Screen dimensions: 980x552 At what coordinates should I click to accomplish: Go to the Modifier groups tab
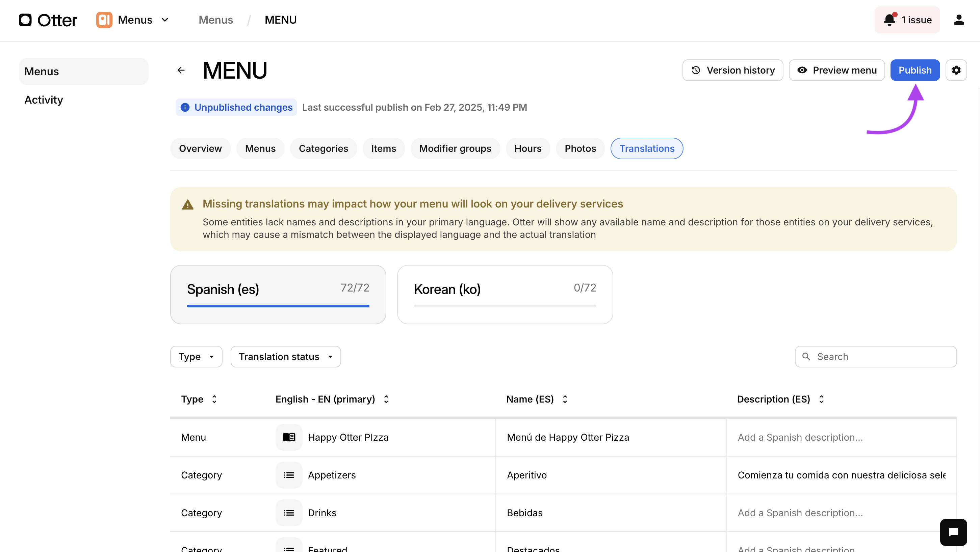point(455,149)
